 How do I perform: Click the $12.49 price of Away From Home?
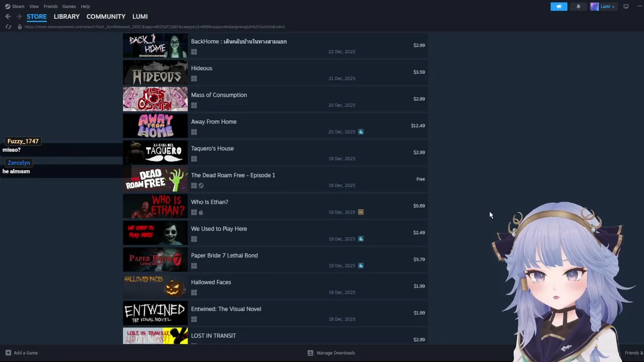418,126
